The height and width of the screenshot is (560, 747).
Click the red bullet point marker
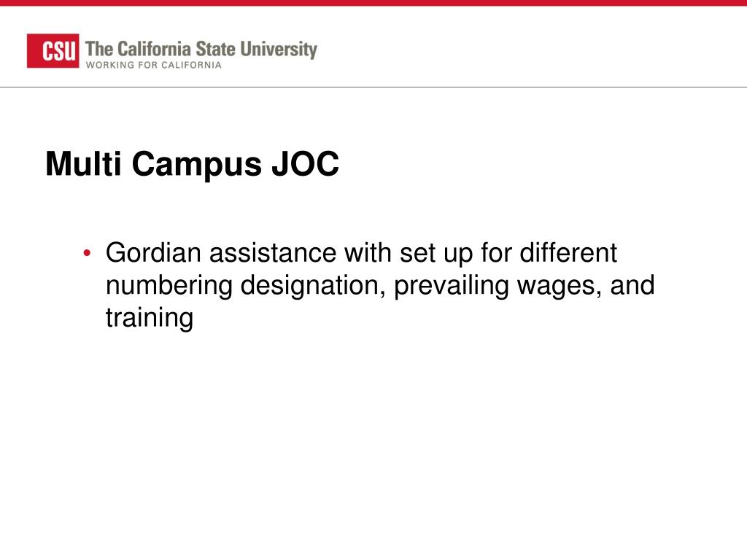[x=87, y=253]
